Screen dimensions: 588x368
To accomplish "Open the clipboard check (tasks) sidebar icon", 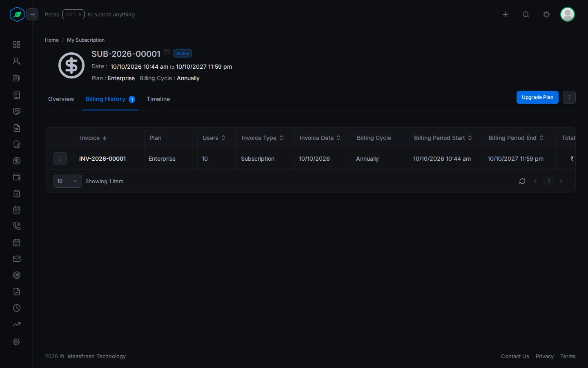I will 17,193.
